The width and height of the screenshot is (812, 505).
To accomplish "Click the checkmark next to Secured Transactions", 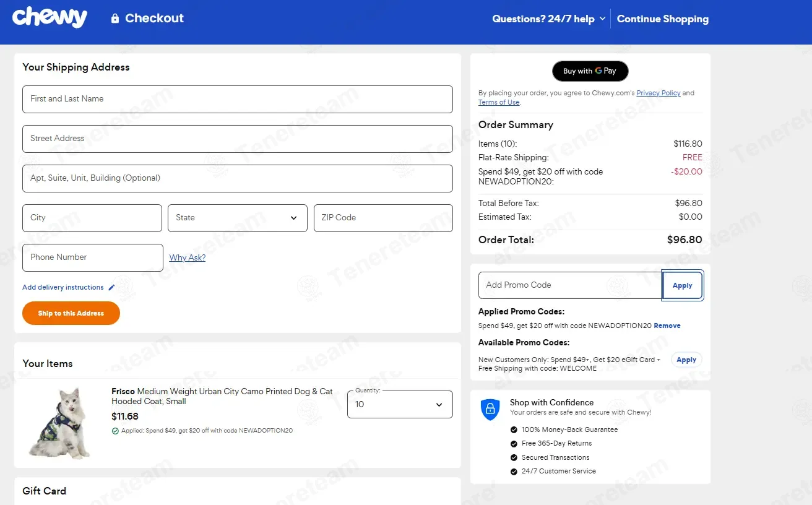I will (x=514, y=457).
